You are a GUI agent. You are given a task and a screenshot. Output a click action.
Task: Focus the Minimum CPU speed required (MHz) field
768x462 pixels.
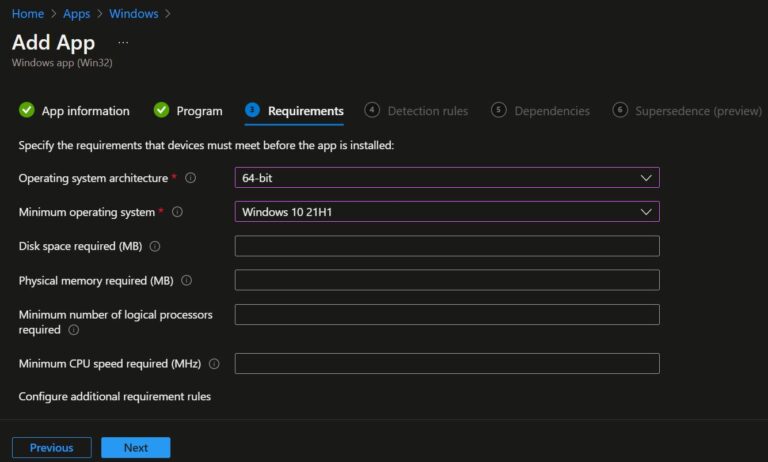pos(447,364)
